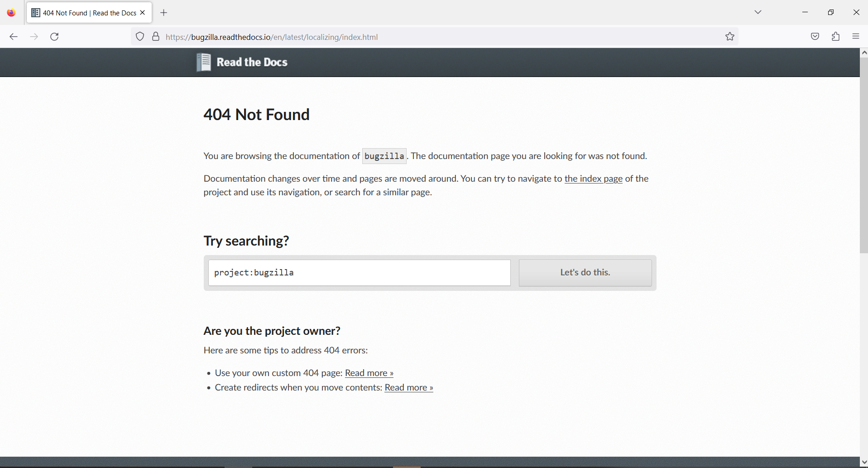Click the Read the Docs logo

[x=242, y=62]
